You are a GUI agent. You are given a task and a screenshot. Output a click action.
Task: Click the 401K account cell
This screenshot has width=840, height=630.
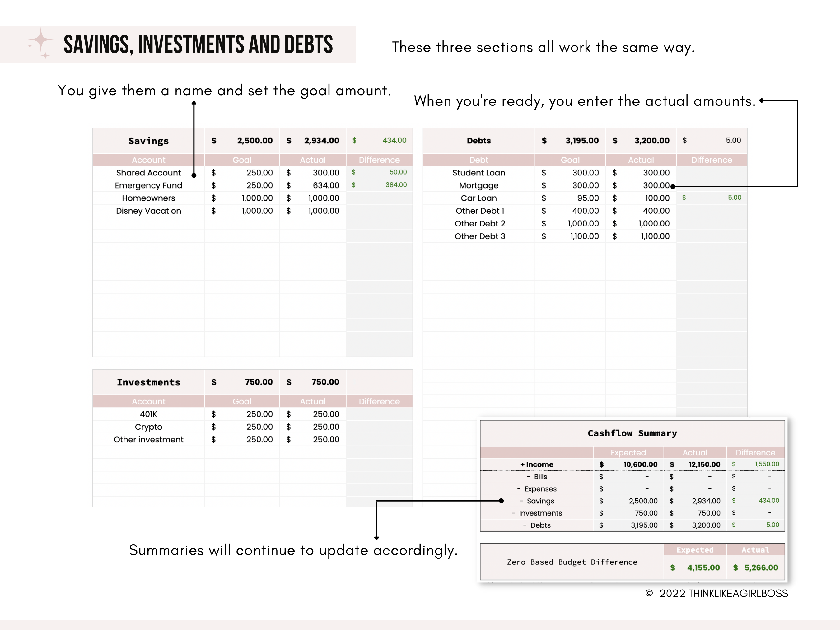(148, 414)
